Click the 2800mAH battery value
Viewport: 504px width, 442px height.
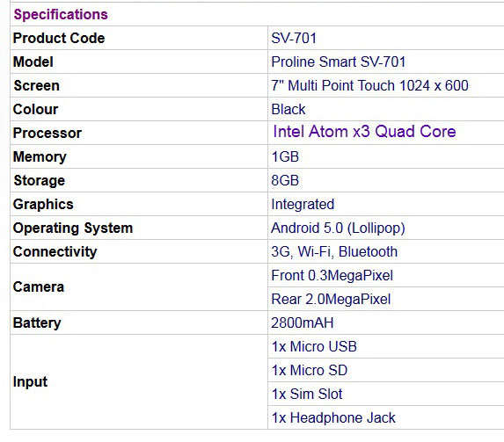pyautogui.click(x=303, y=322)
